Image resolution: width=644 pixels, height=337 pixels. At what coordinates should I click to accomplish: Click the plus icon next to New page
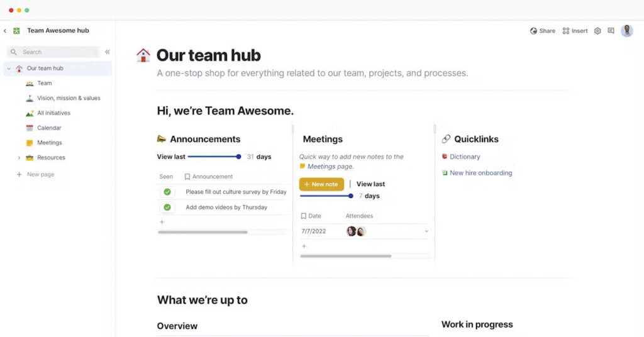(19, 174)
